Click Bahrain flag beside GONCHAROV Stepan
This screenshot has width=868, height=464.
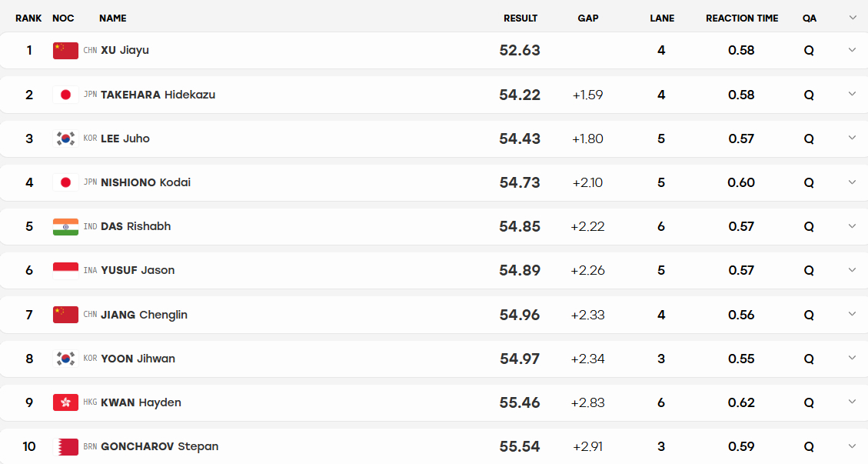(65, 446)
